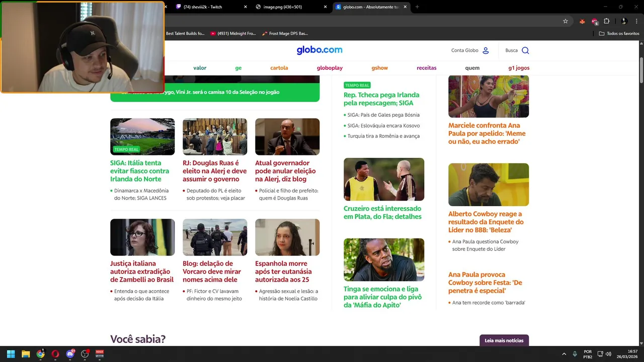Screen dimensions: 644x362
Task: Open the Best Talent Builds bookmark
Action: coord(185,33)
